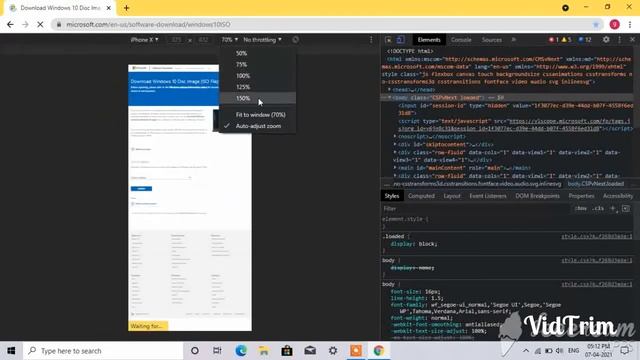Launch Microsoft Edge from taskbar

(x=241, y=351)
